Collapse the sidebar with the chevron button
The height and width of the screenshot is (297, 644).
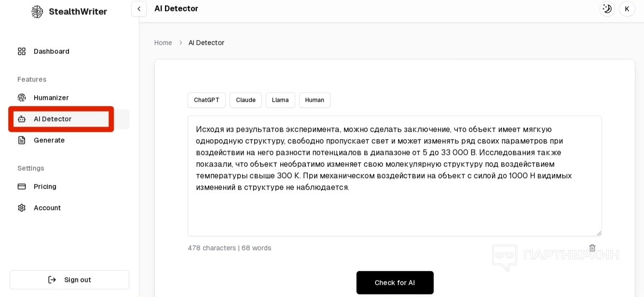pyautogui.click(x=139, y=9)
